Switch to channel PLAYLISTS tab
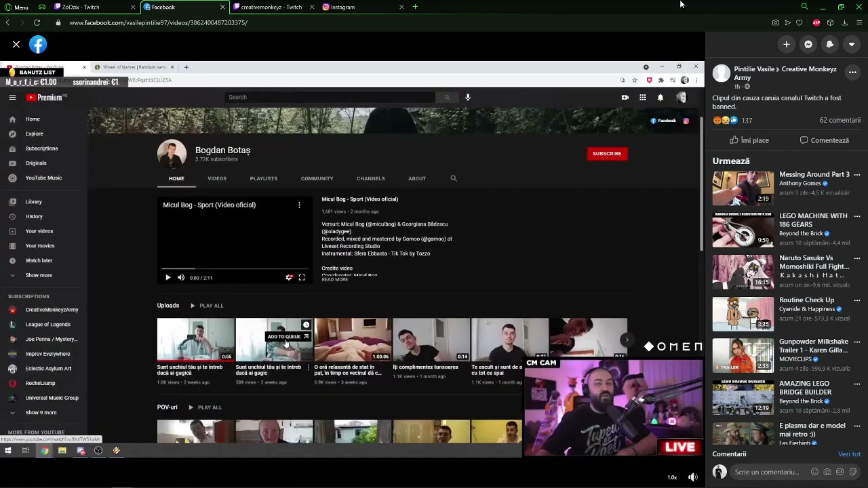Screen dimensions: 868x488 pyautogui.click(x=264, y=178)
